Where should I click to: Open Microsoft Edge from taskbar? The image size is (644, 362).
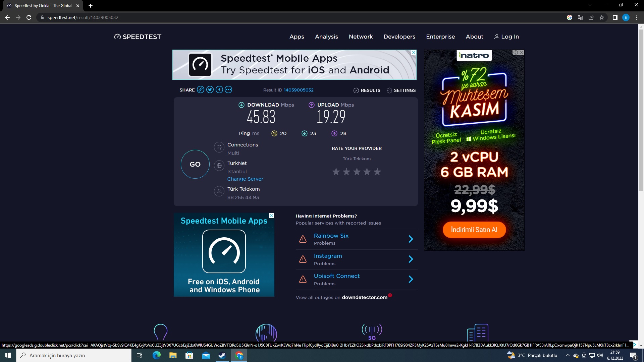click(x=156, y=355)
